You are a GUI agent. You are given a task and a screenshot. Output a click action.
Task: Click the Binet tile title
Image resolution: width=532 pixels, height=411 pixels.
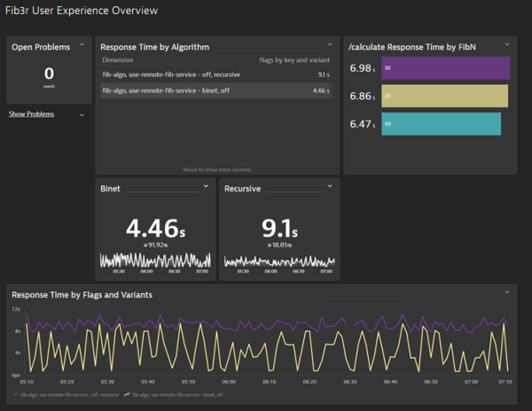110,189
